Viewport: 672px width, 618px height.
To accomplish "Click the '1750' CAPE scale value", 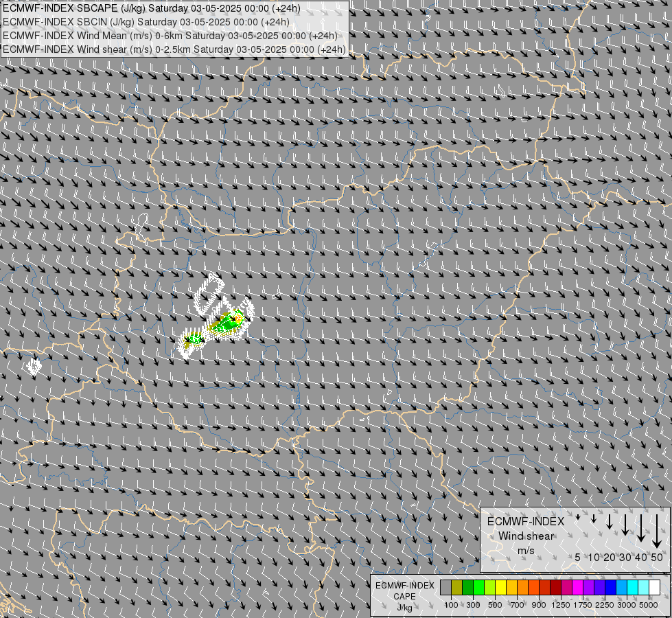I will (x=583, y=605).
